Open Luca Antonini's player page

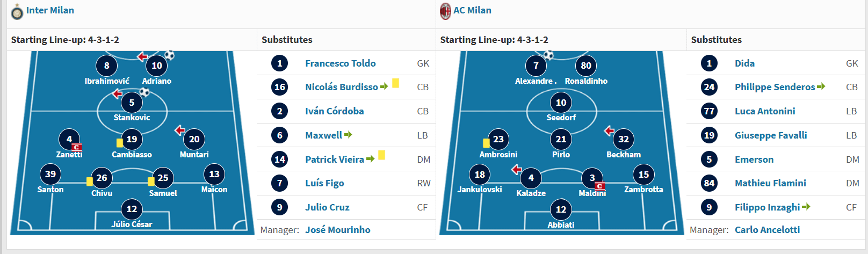tap(765, 111)
